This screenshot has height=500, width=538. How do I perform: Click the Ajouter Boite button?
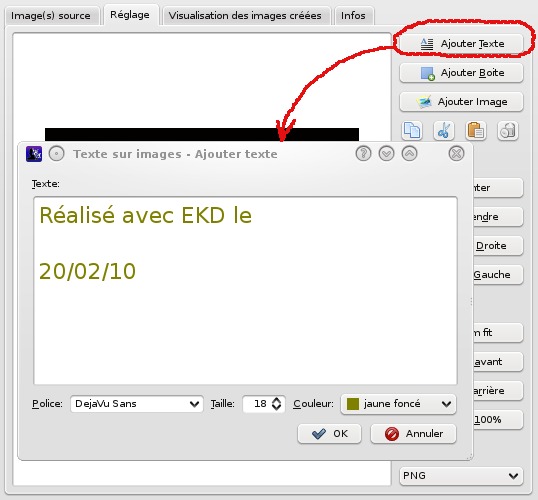[x=461, y=73]
